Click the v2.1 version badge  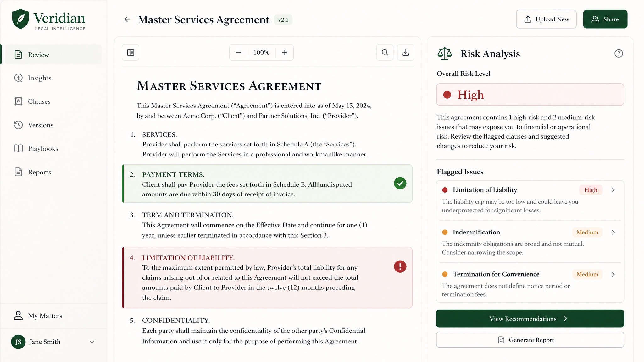click(283, 20)
